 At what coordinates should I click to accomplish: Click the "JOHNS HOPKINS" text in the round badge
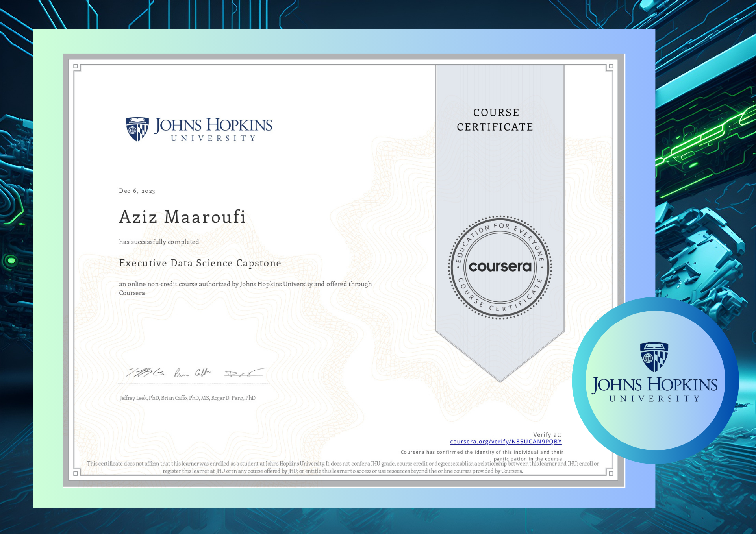tap(654, 384)
